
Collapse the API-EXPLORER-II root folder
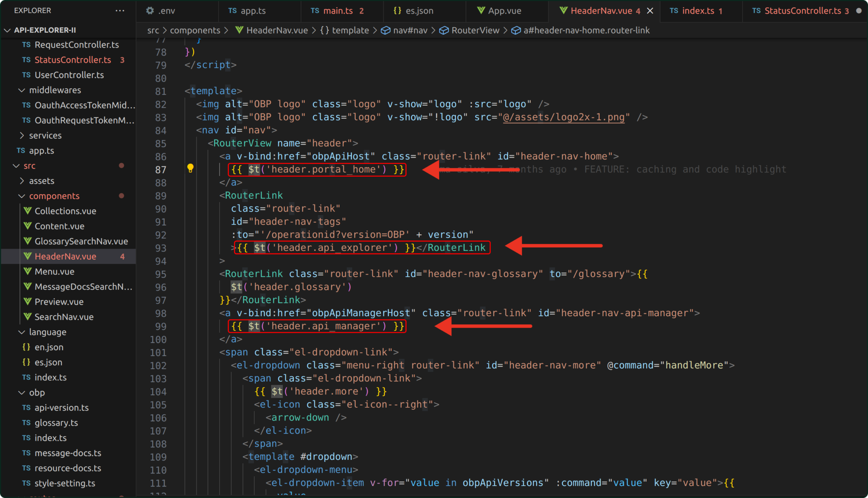(7, 30)
